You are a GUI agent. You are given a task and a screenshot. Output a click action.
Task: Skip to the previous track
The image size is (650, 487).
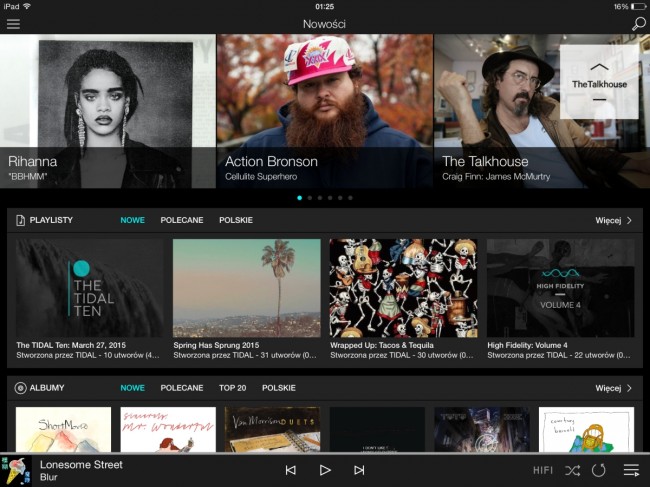(291, 470)
